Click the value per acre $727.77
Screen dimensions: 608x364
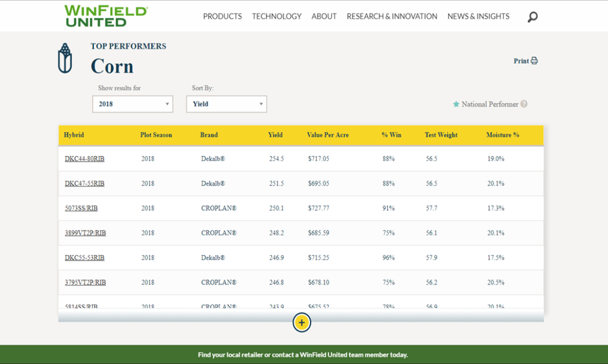[319, 208]
